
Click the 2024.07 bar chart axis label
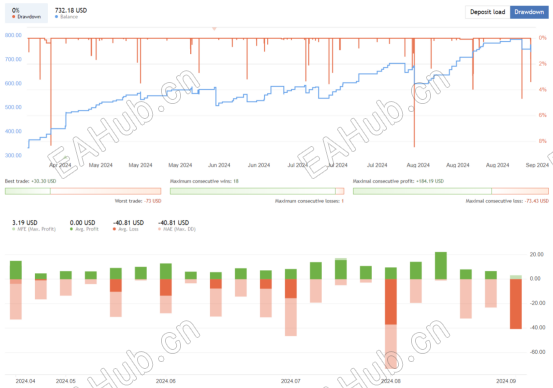click(x=291, y=381)
